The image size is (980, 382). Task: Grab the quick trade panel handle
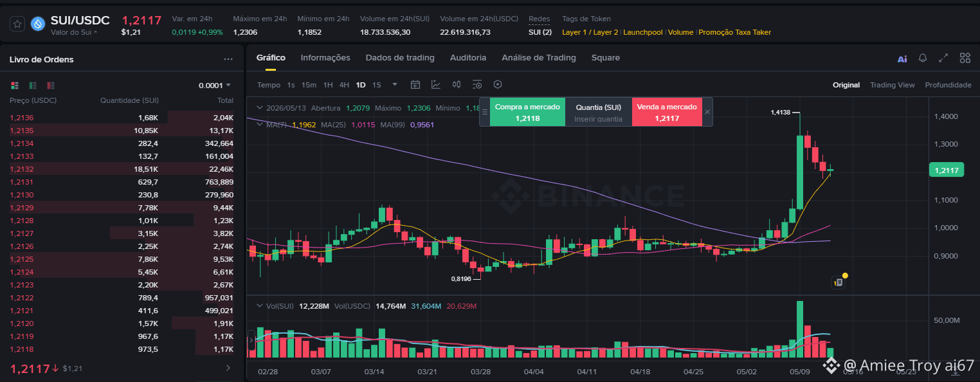coord(485,112)
